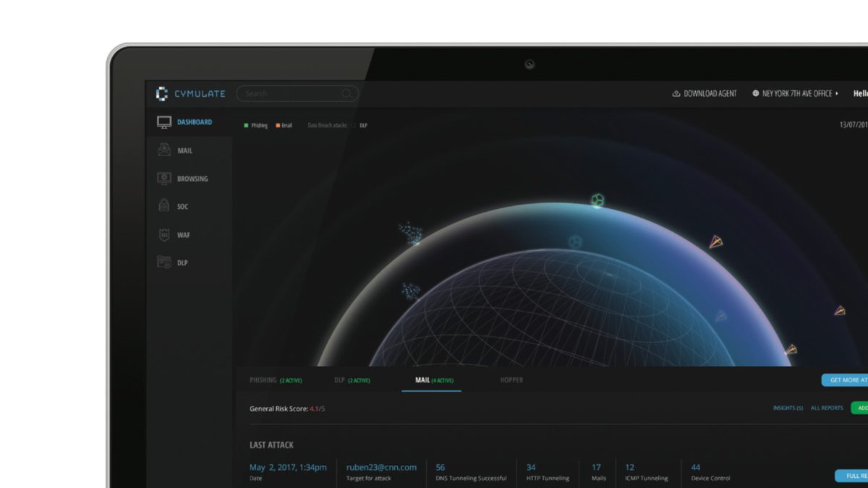Image resolution: width=868 pixels, height=488 pixels.
Task: Open the WAF shield icon
Action: click(x=163, y=235)
